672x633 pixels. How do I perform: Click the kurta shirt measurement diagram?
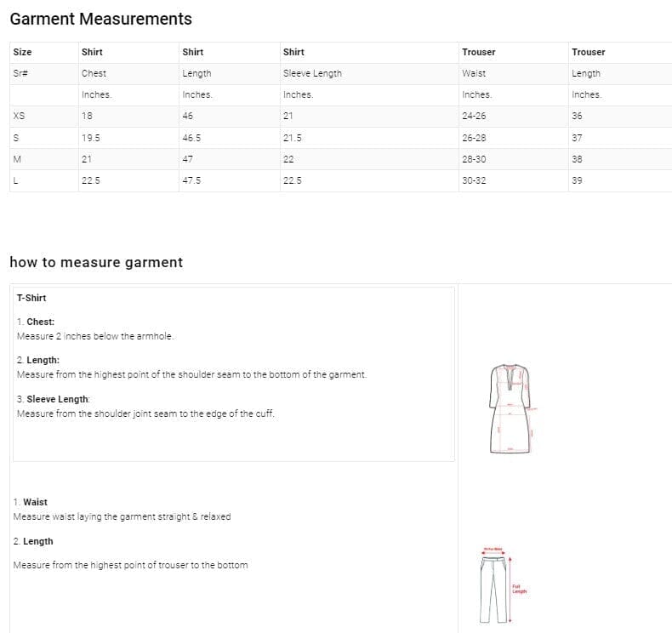click(510, 409)
